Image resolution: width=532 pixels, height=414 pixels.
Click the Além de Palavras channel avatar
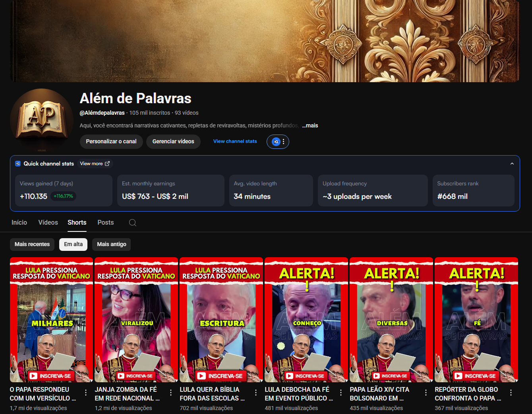[x=42, y=120]
